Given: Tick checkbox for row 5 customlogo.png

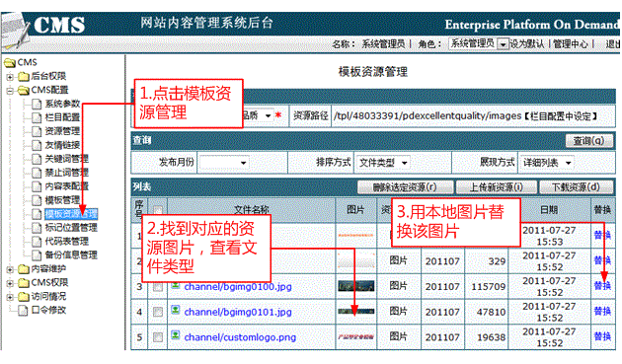Looking at the screenshot, I should (158, 337).
